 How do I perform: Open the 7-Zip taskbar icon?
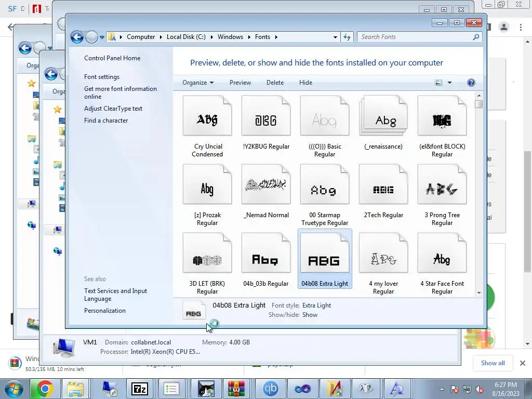coord(139,389)
